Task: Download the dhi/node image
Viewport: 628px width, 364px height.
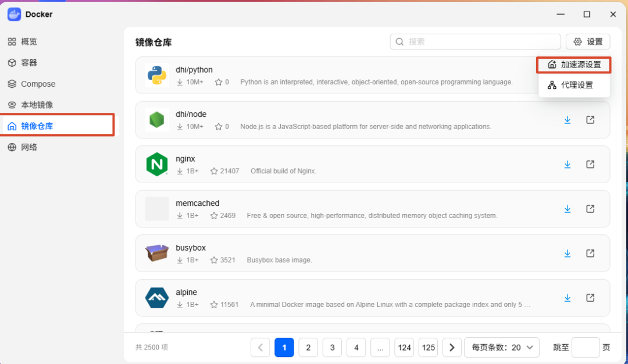Action: 567,120
